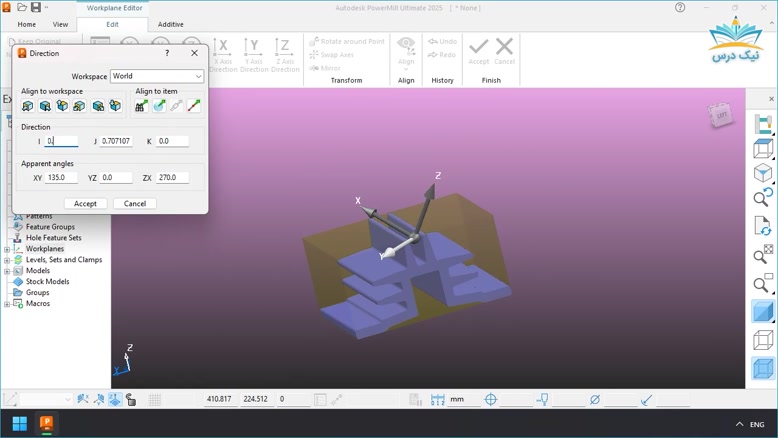Image resolution: width=778 pixels, height=438 pixels.
Task: Open the Additive ribbon tab
Action: pyautogui.click(x=170, y=24)
